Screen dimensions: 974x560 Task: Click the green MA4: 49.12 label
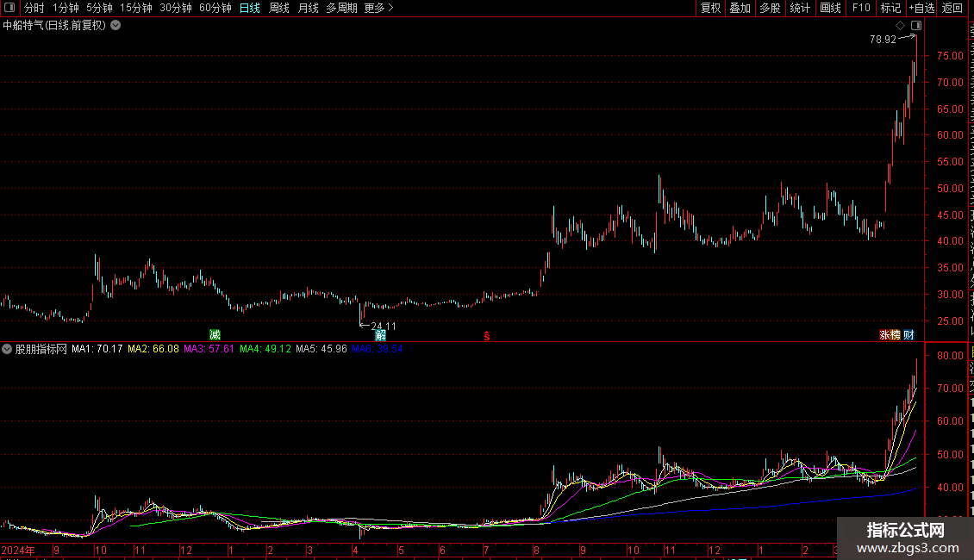(265, 349)
